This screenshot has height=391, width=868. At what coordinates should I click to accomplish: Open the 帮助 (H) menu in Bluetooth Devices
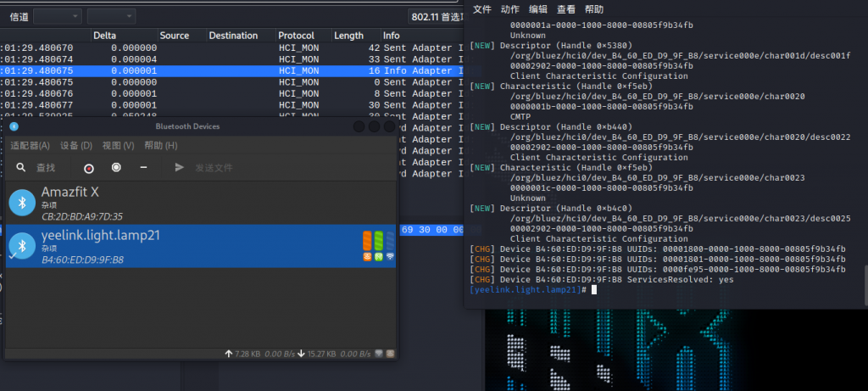[161, 146]
